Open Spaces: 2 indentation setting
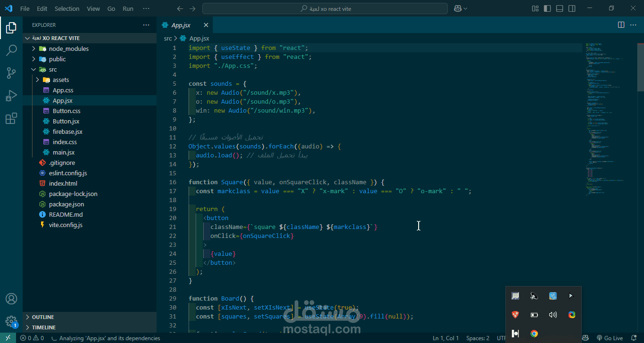Viewport: 644px width, 343px height. [x=478, y=338]
